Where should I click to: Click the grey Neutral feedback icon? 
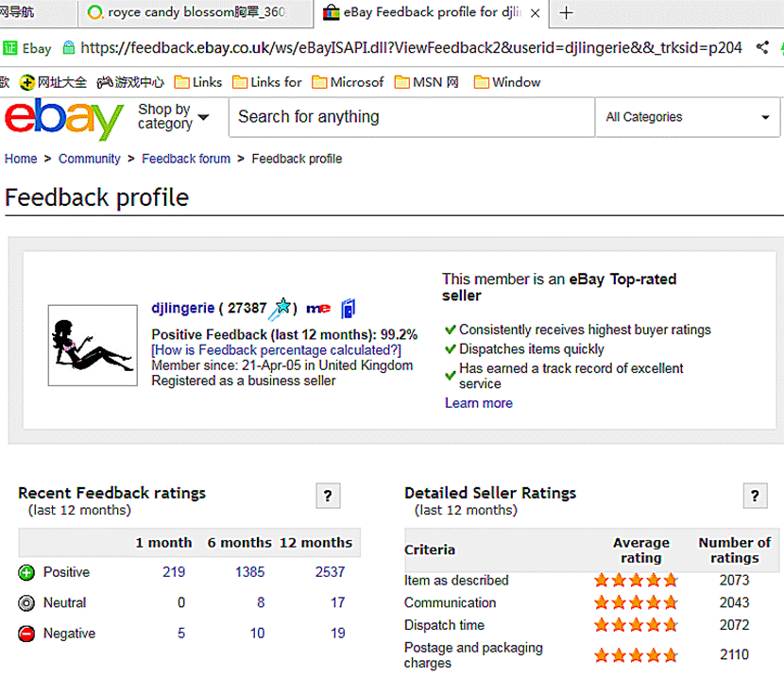pos(26,602)
